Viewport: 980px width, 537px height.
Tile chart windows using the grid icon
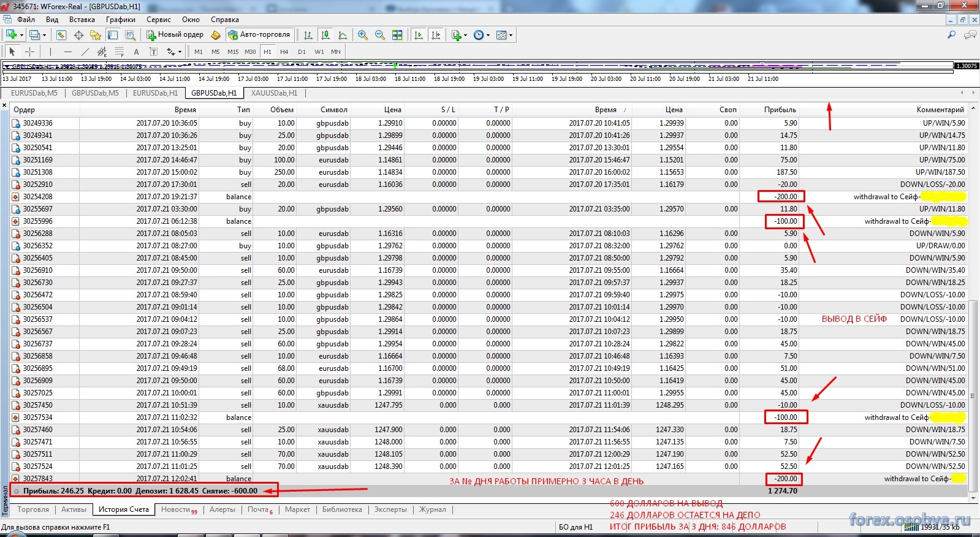pyautogui.click(x=397, y=35)
